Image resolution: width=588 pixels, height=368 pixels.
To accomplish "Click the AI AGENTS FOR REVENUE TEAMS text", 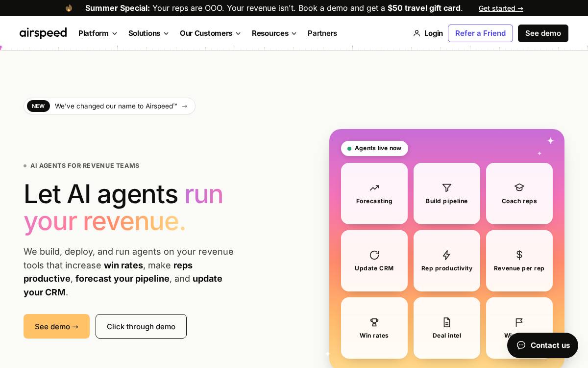I will [x=85, y=166].
